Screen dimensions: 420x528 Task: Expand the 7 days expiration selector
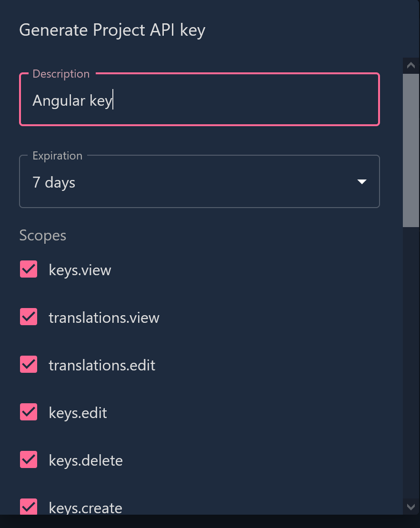(200, 181)
